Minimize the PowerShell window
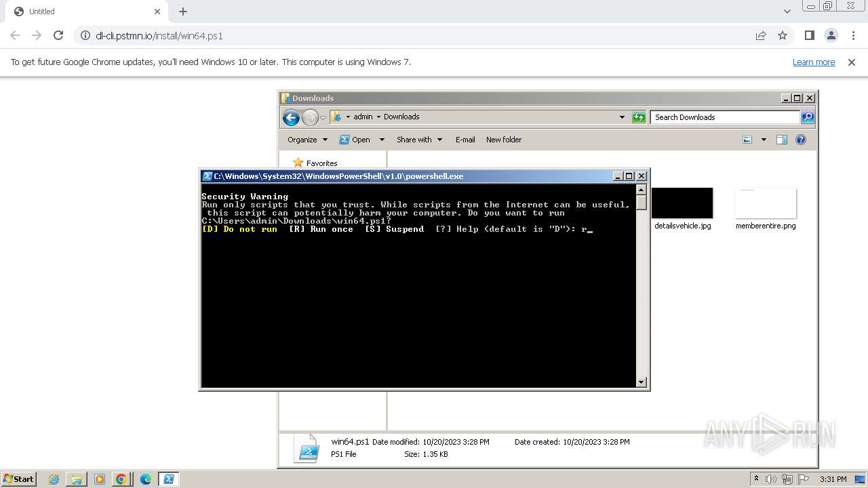The height and width of the screenshot is (488, 868). (x=618, y=176)
